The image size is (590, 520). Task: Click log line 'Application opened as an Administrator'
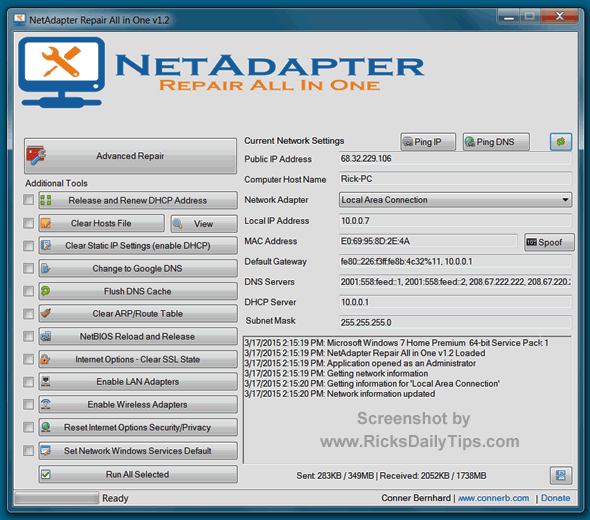click(360, 363)
